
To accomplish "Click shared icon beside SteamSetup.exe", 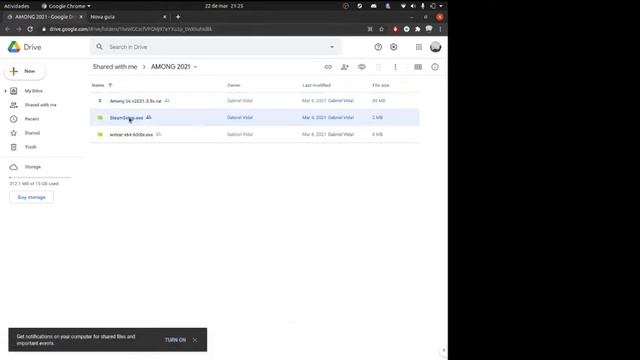I will [149, 118].
